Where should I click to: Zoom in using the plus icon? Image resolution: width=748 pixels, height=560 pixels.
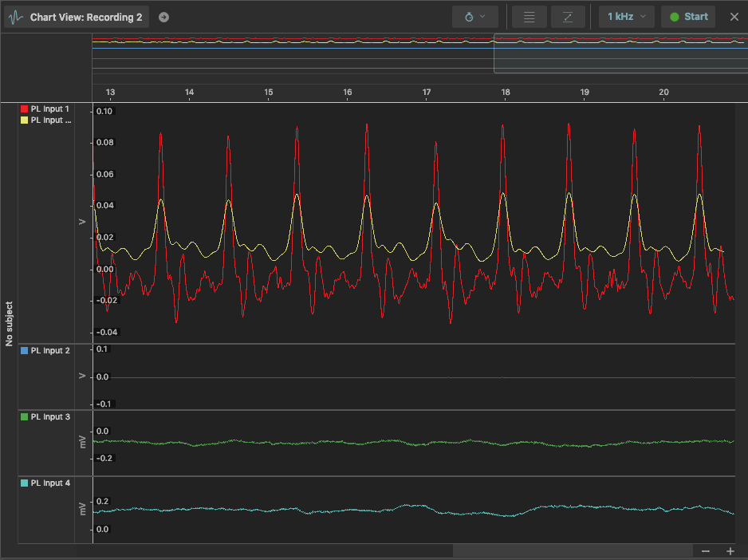pyautogui.click(x=730, y=551)
